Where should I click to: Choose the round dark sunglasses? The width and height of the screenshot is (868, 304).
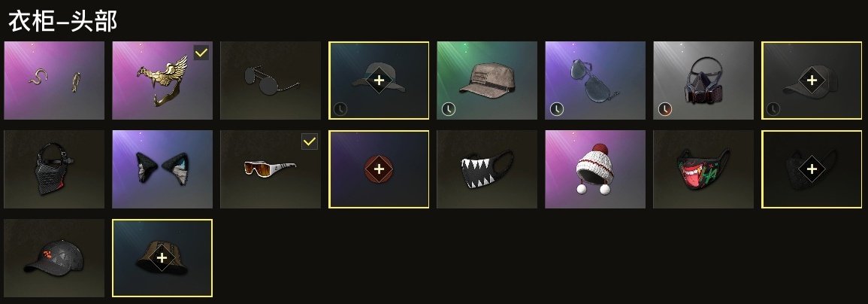click(x=270, y=81)
